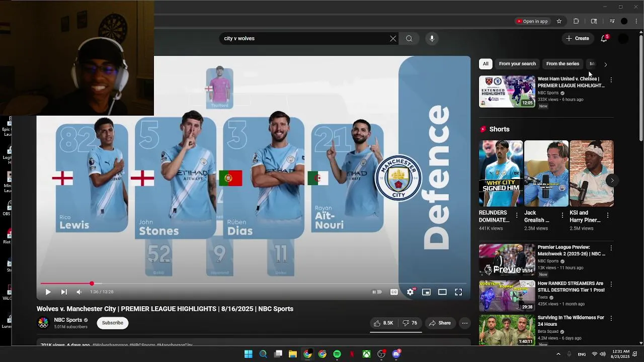Toggle closed captions in the player
The image size is (644, 362).
[x=394, y=292]
